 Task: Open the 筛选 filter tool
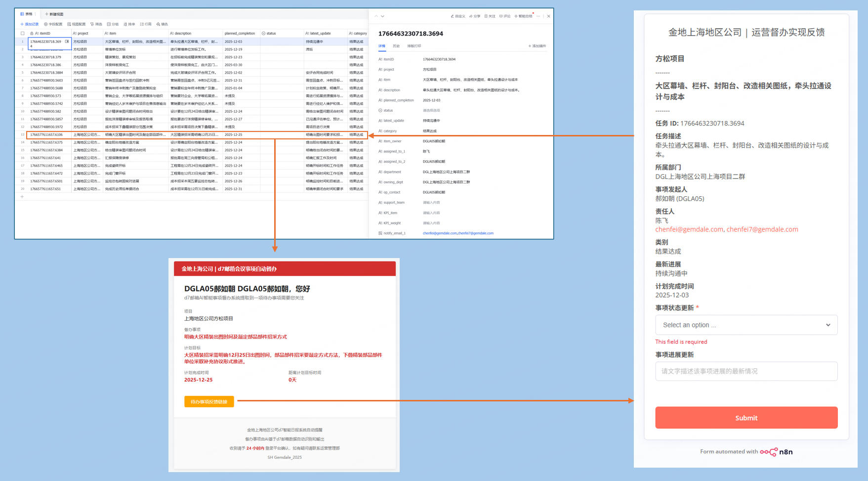click(x=96, y=24)
